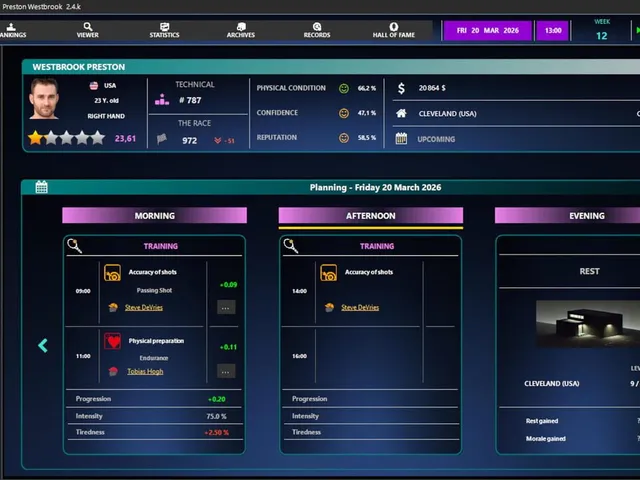Select the Morning planning tab
The height and width of the screenshot is (480, 640).
(154, 216)
